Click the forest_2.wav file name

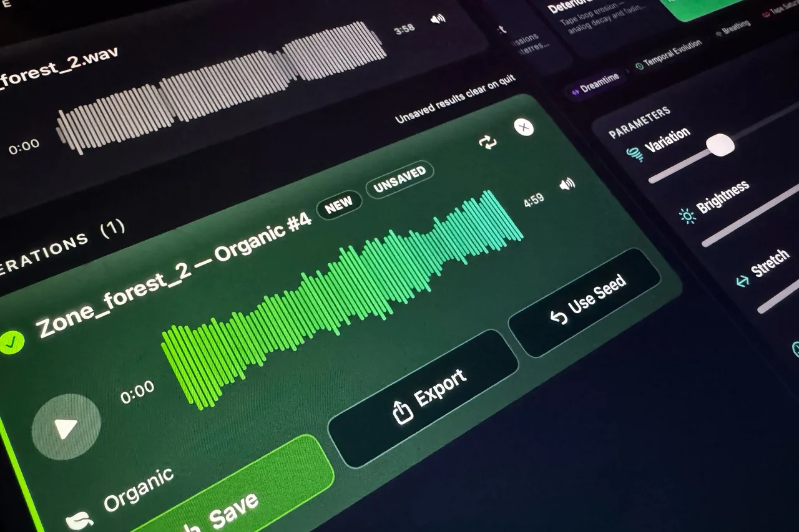(59, 67)
